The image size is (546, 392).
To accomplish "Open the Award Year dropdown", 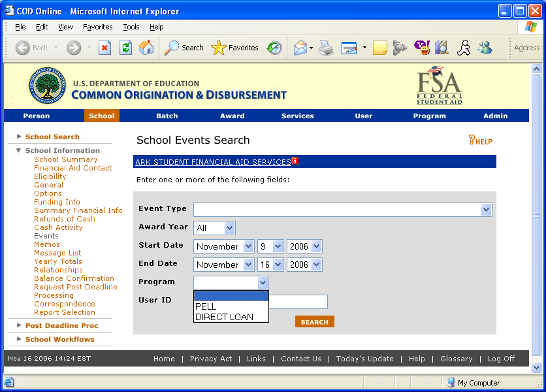I will click(x=229, y=228).
